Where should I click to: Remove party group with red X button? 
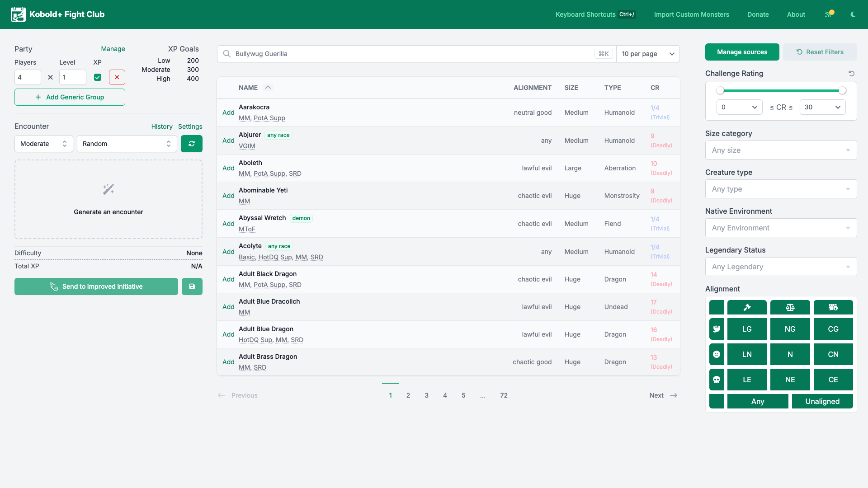coord(117,77)
